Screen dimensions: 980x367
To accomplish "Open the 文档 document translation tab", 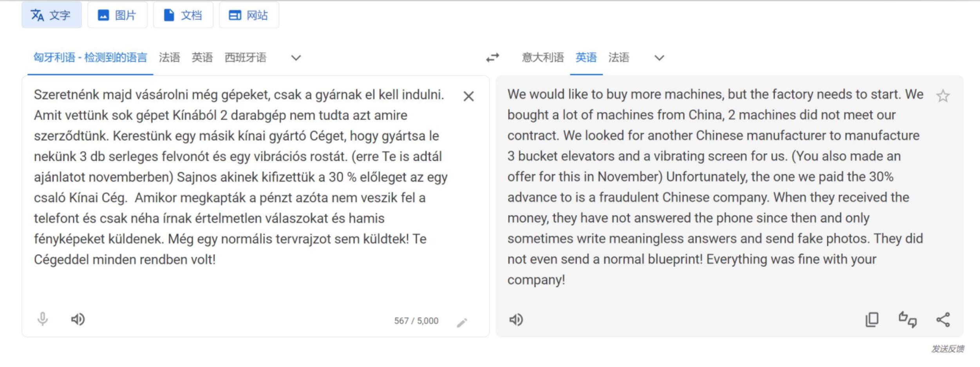I will tap(183, 15).
